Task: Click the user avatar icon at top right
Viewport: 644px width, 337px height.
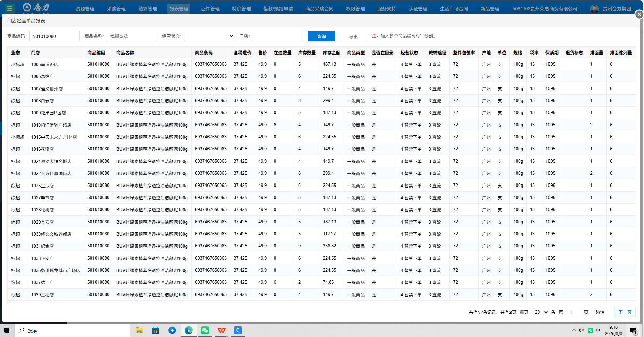Action: click(x=594, y=9)
